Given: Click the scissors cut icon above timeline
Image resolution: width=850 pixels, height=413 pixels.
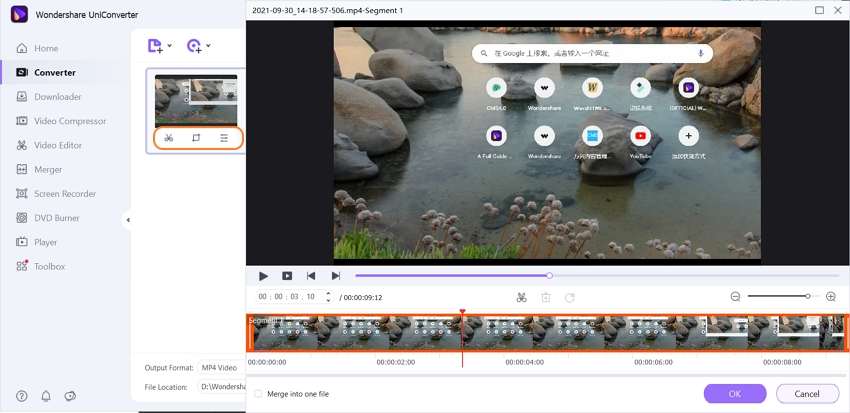Looking at the screenshot, I should tap(521, 297).
